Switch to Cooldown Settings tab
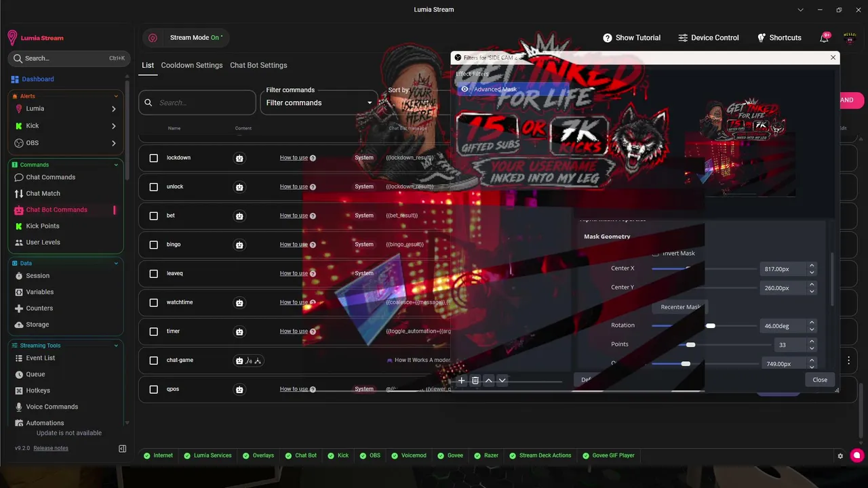The width and height of the screenshot is (868, 488). (192, 66)
